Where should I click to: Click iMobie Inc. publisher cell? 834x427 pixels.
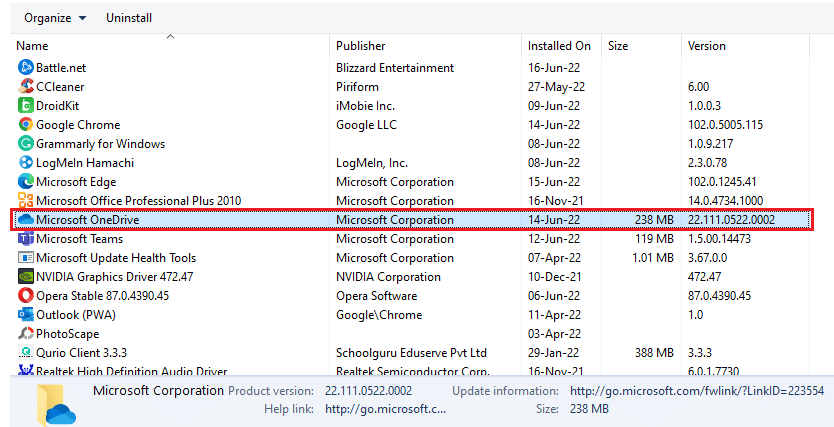[x=365, y=106]
